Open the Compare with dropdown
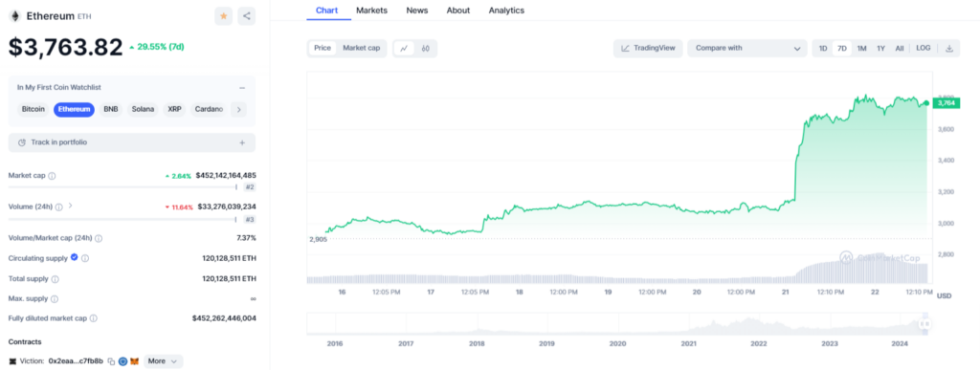The image size is (980, 370). coord(747,48)
